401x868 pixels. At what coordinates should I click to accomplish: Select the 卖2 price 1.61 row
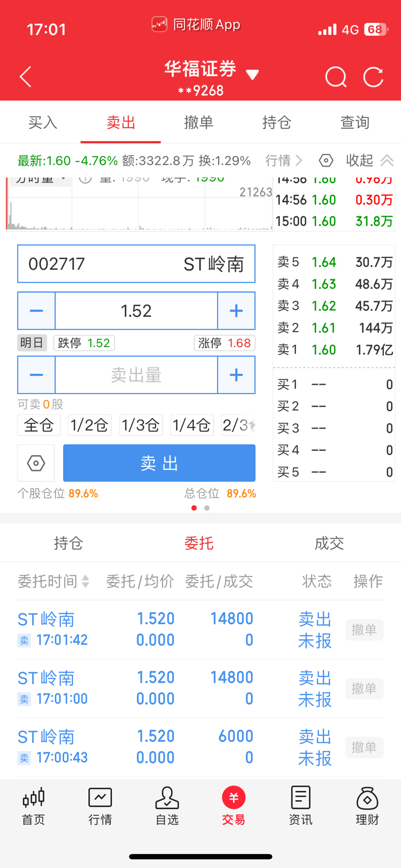tap(334, 328)
